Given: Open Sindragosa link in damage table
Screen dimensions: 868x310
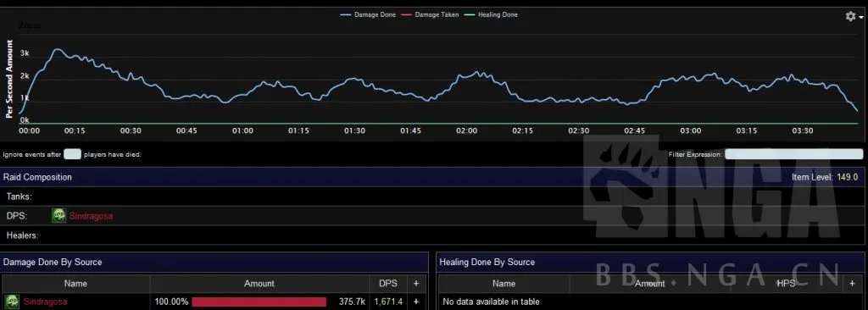Looking at the screenshot, I should (x=45, y=302).
